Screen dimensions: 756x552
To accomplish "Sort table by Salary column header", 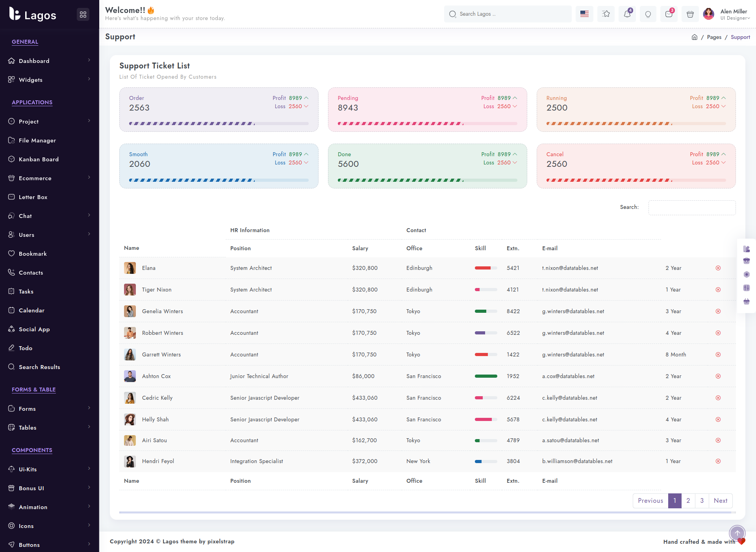I will 360,248.
